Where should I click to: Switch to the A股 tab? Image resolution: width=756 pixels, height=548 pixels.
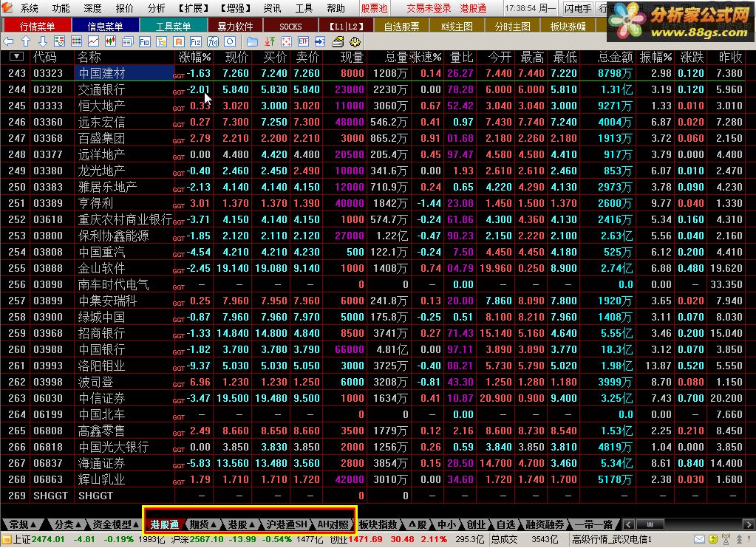point(418,524)
